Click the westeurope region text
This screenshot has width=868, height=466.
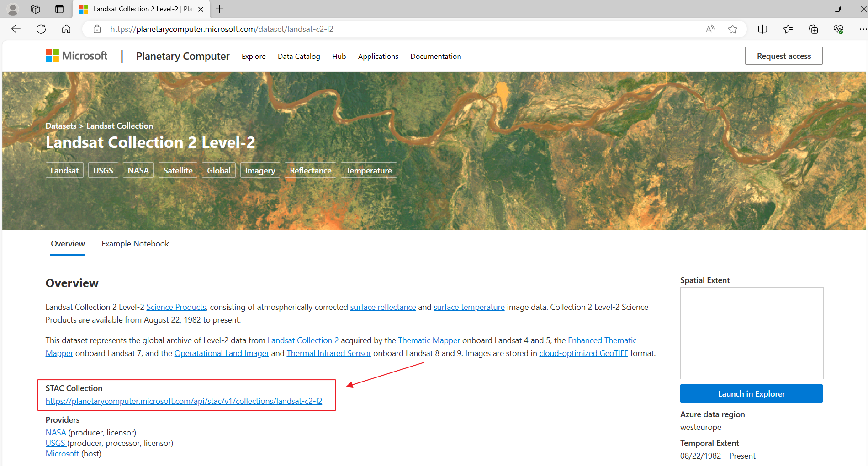coord(701,427)
